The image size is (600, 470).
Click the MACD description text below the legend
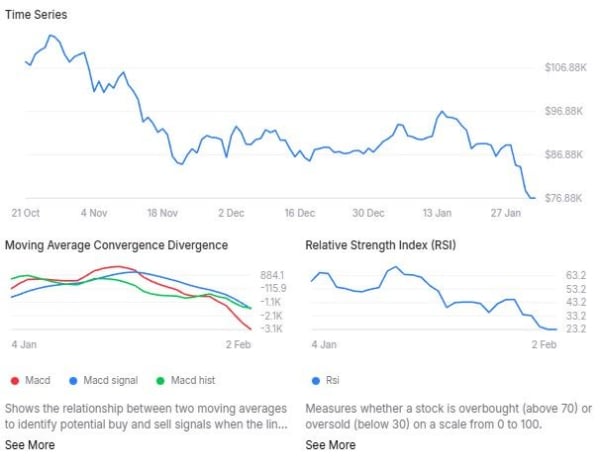tap(146, 417)
